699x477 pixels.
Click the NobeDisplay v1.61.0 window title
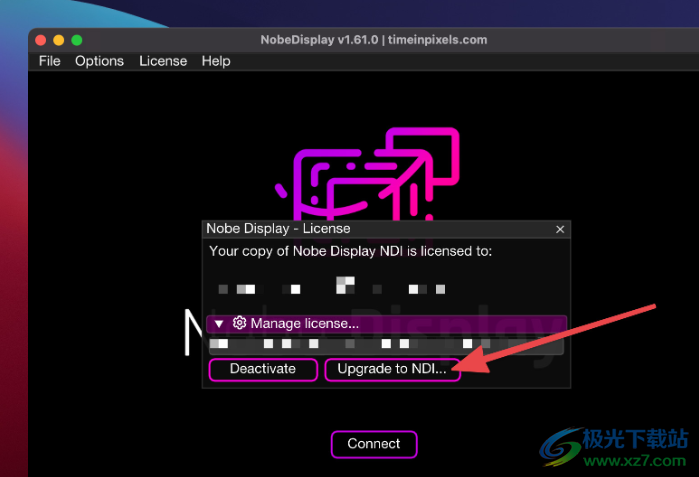pos(374,40)
